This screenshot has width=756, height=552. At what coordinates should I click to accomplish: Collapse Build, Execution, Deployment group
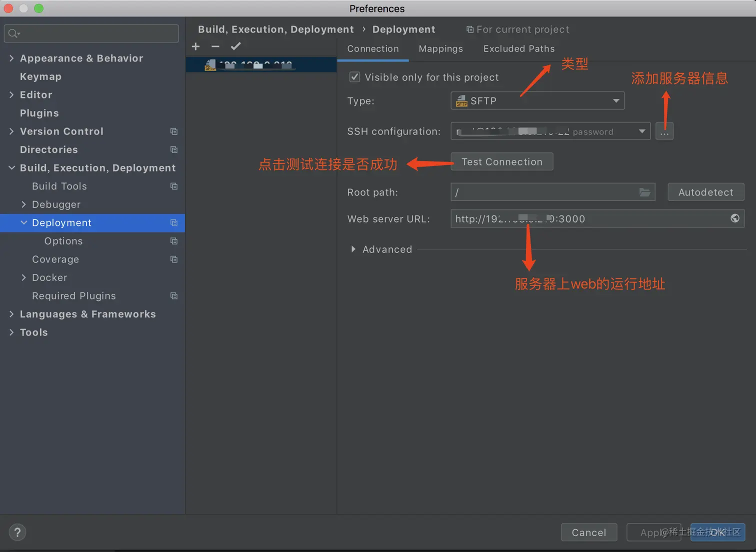pos(11,168)
